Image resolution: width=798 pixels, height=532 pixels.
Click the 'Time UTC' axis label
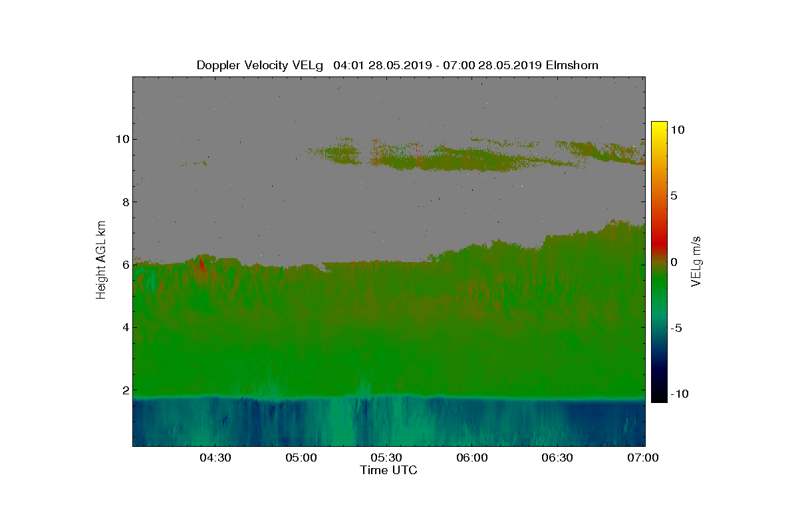[389, 470]
